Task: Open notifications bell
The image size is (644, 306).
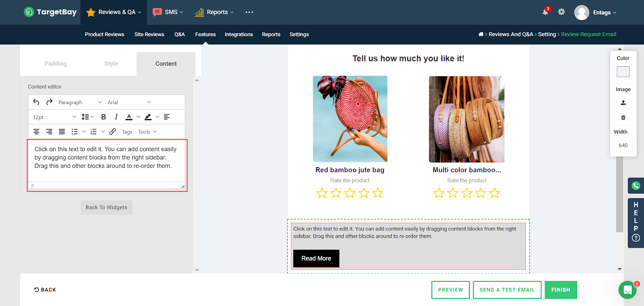Action: (545, 12)
